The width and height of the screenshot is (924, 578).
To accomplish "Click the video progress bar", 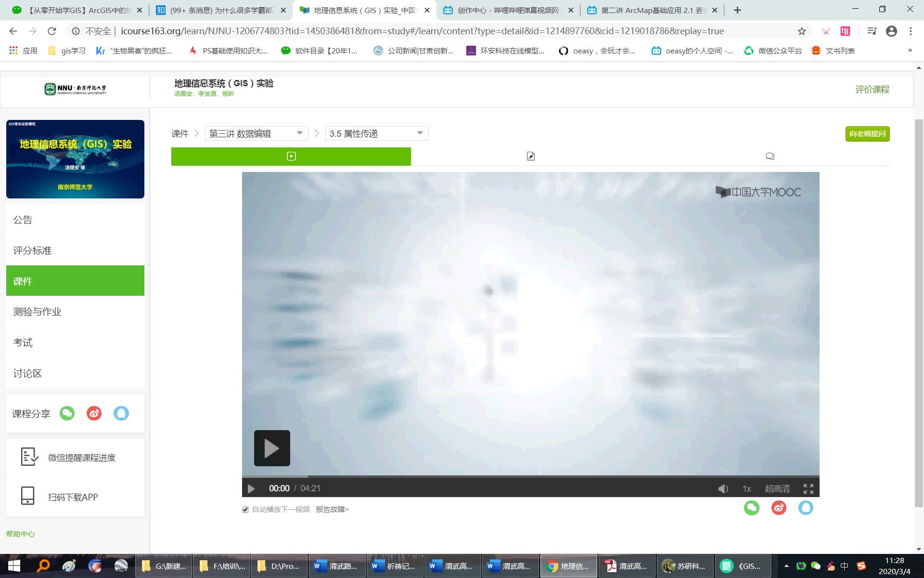I will point(529,476).
